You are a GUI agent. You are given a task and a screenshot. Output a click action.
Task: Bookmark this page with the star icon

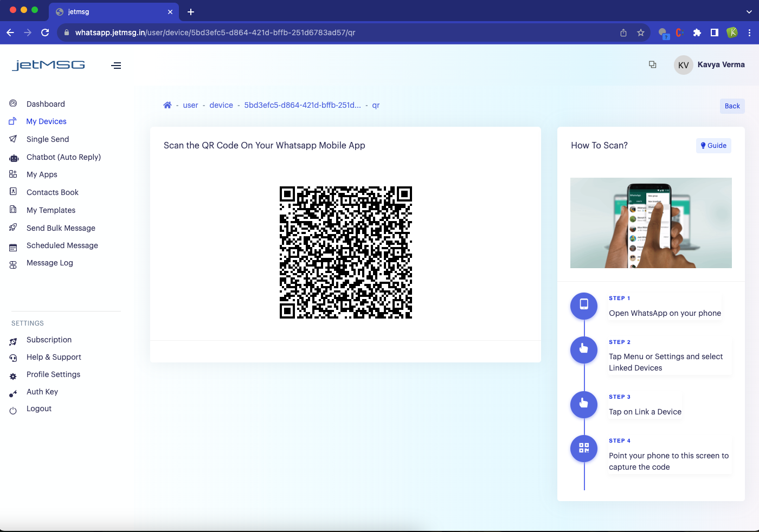click(641, 33)
